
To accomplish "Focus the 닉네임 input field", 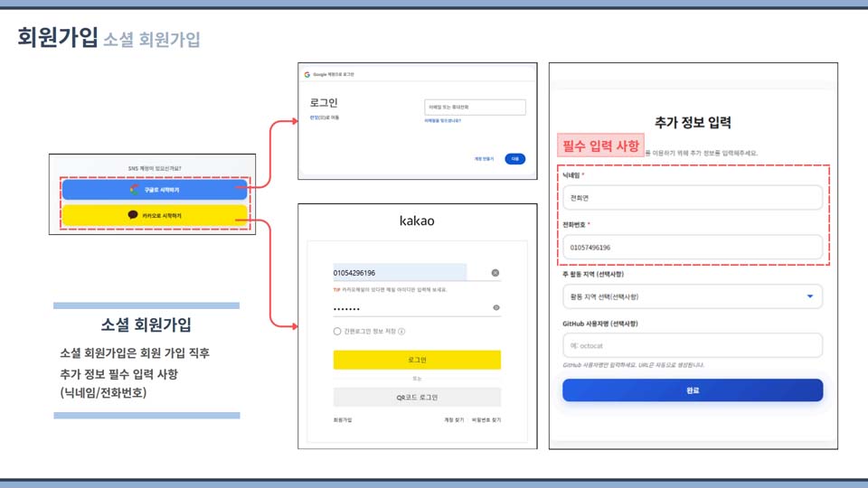I will coord(692,197).
